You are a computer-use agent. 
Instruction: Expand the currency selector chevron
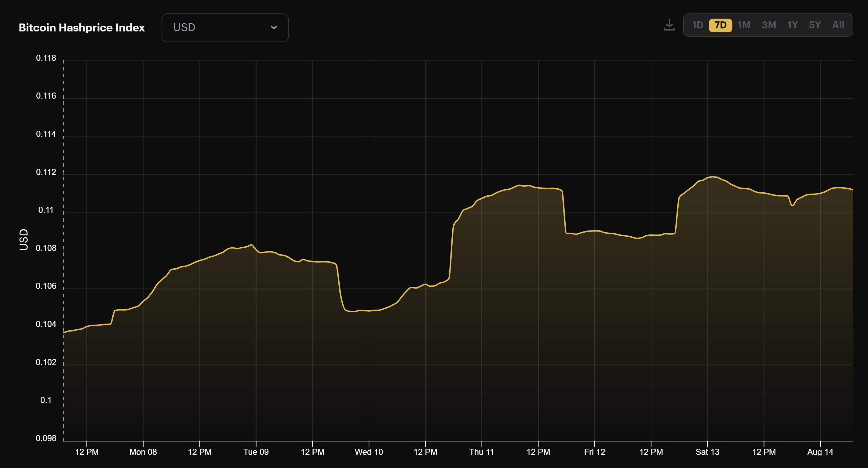(274, 27)
